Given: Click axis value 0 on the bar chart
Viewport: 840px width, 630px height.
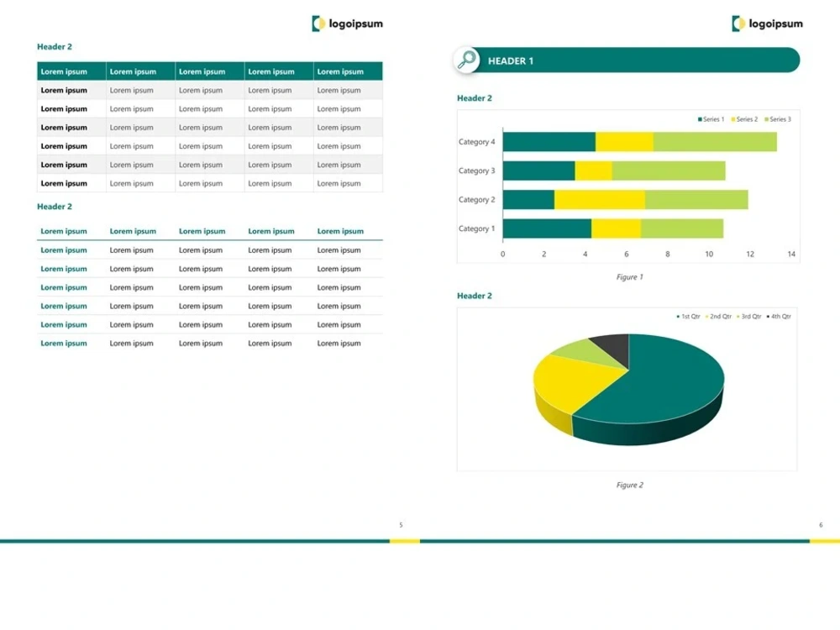Looking at the screenshot, I should 502,254.
